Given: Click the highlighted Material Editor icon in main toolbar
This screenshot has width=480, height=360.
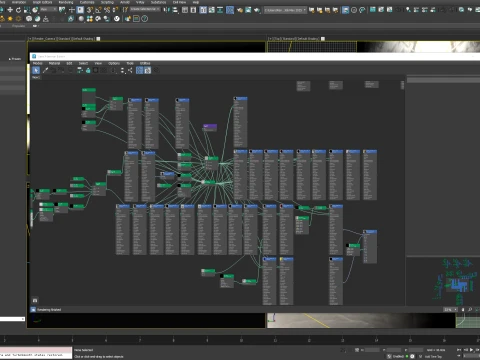Looking at the screenshot, I should [230, 10].
